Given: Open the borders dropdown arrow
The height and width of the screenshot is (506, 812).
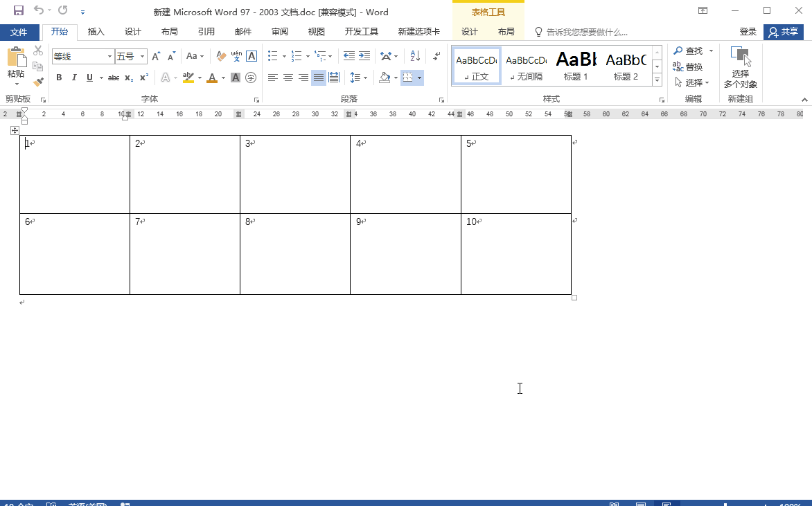Looking at the screenshot, I should pos(419,78).
